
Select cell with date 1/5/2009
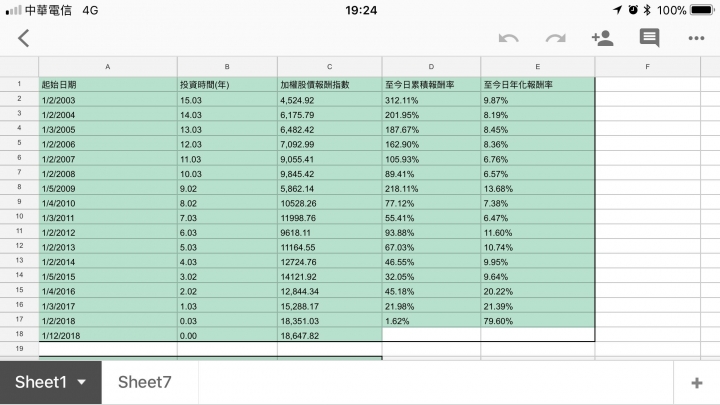click(x=108, y=187)
